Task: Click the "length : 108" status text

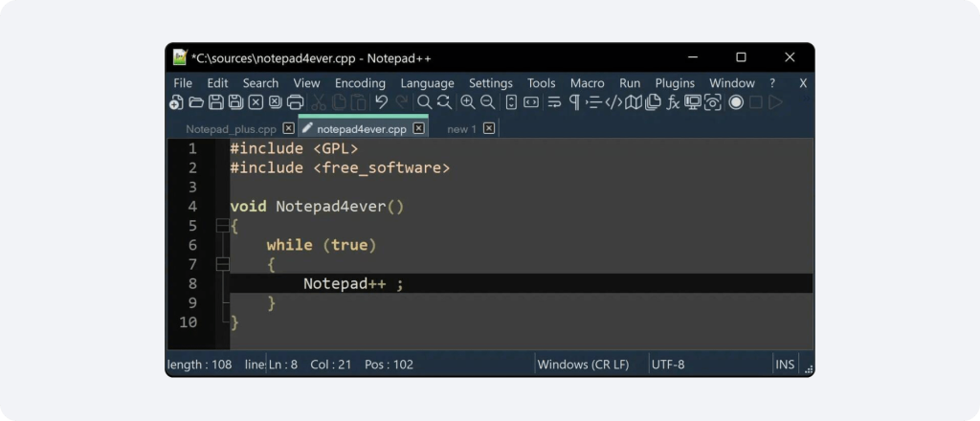Action: tap(200, 365)
